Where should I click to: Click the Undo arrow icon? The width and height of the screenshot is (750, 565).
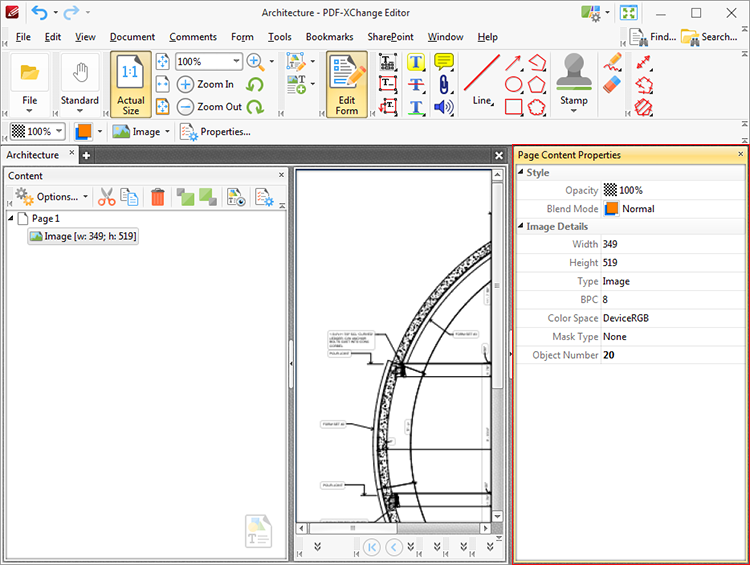39,12
